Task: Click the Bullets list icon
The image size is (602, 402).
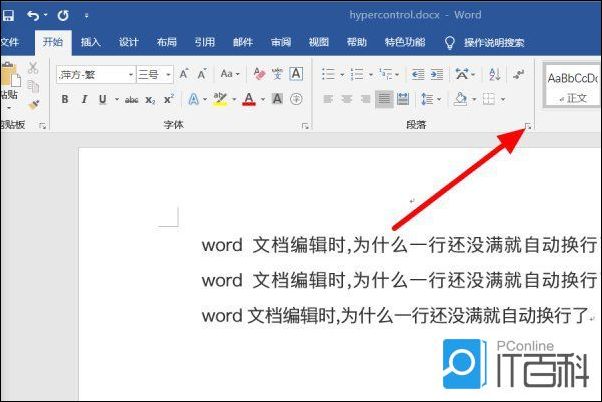Action: point(328,74)
